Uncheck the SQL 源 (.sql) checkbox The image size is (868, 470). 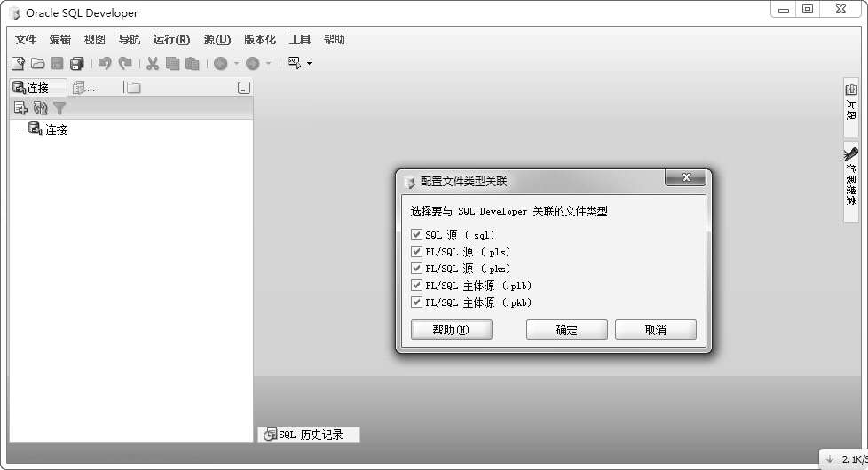coord(417,234)
